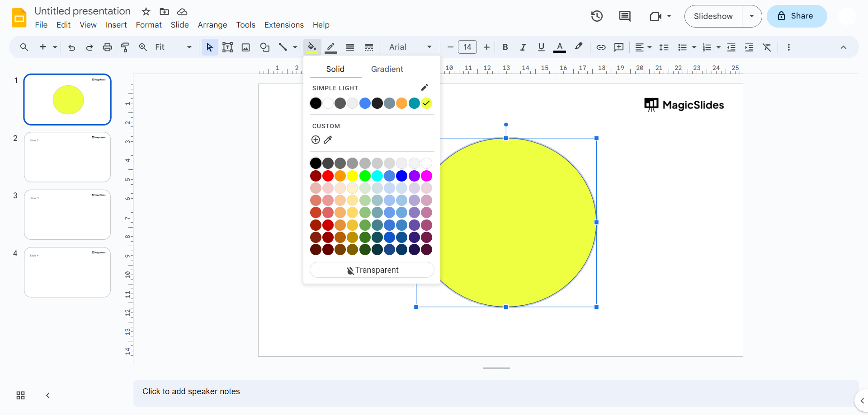
Task: Open the fill color bucket tool
Action: click(x=312, y=47)
